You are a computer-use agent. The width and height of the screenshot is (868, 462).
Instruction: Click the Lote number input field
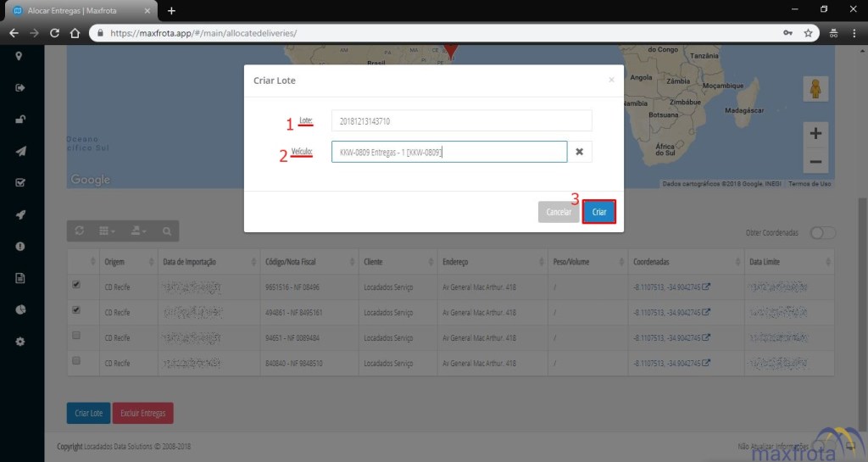pyautogui.click(x=461, y=121)
